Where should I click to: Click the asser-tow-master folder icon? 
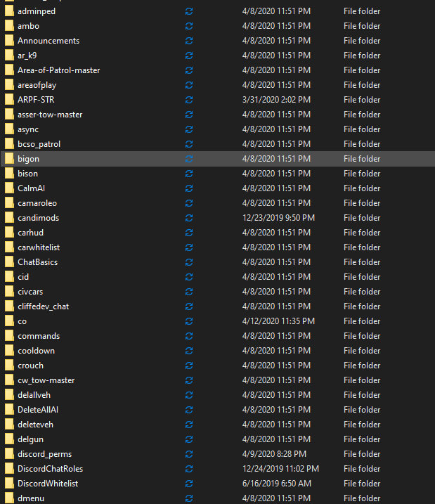[x=9, y=115]
